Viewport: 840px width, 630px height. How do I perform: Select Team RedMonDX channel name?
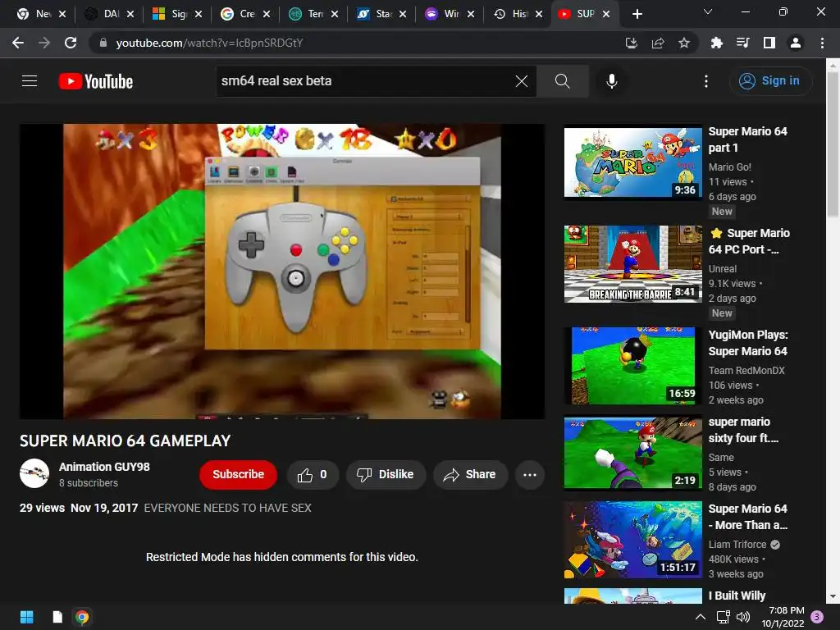click(746, 370)
